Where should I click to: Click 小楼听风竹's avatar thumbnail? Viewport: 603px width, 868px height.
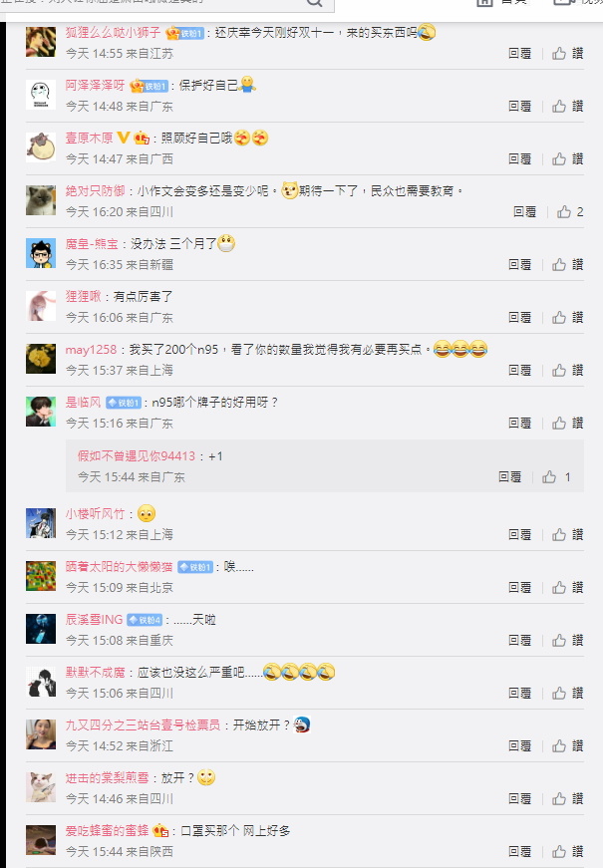pyautogui.click(x=41, y=523)
